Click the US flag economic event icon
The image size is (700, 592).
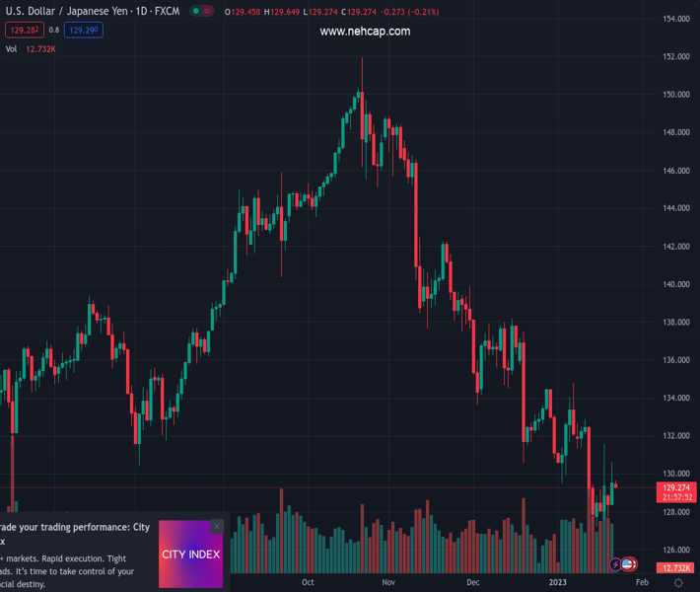[x=628, y=565]
